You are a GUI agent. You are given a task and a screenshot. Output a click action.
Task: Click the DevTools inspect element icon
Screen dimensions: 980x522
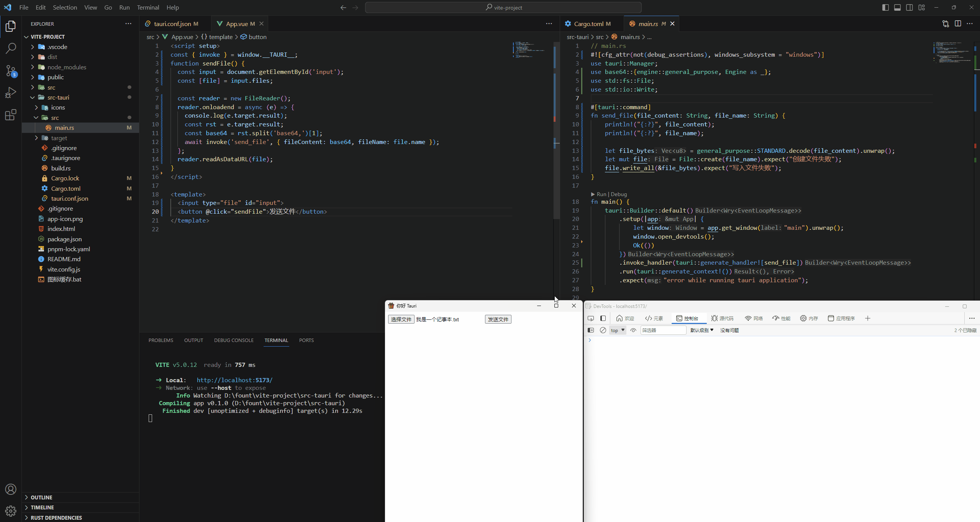pos(591,318)
